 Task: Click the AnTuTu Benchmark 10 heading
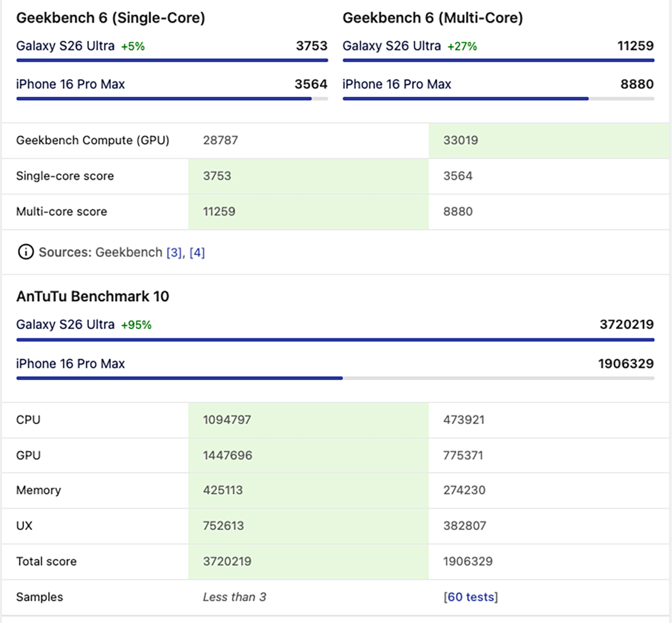[x=92, y=297]
